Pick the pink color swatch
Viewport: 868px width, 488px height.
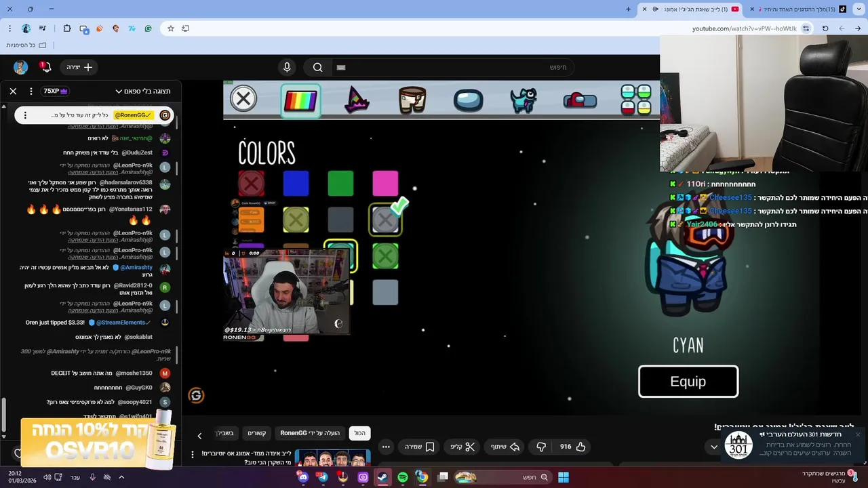click(385, 183)
